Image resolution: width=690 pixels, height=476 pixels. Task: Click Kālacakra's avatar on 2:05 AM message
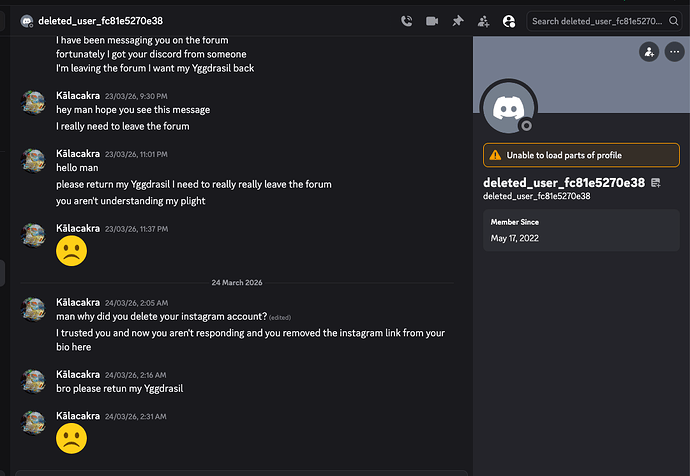[x=35, y=309]
